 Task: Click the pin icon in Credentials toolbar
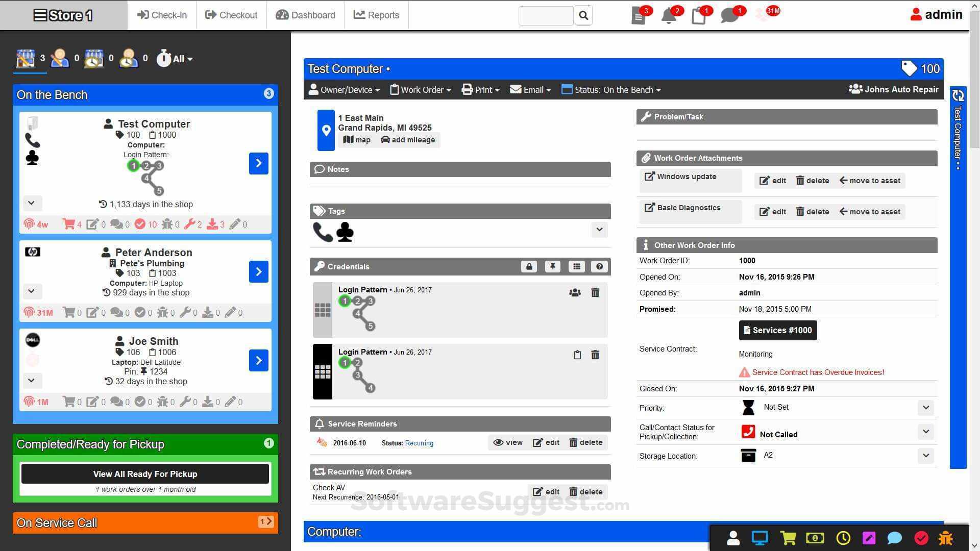(x=552, y=266)
